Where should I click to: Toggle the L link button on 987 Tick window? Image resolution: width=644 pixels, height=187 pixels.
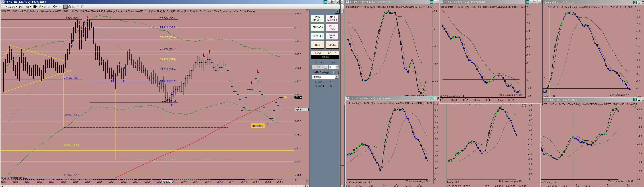click(x=432, y=99)
